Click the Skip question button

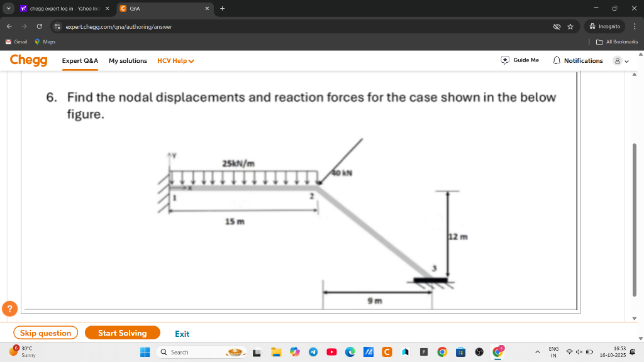coord(45,333)
